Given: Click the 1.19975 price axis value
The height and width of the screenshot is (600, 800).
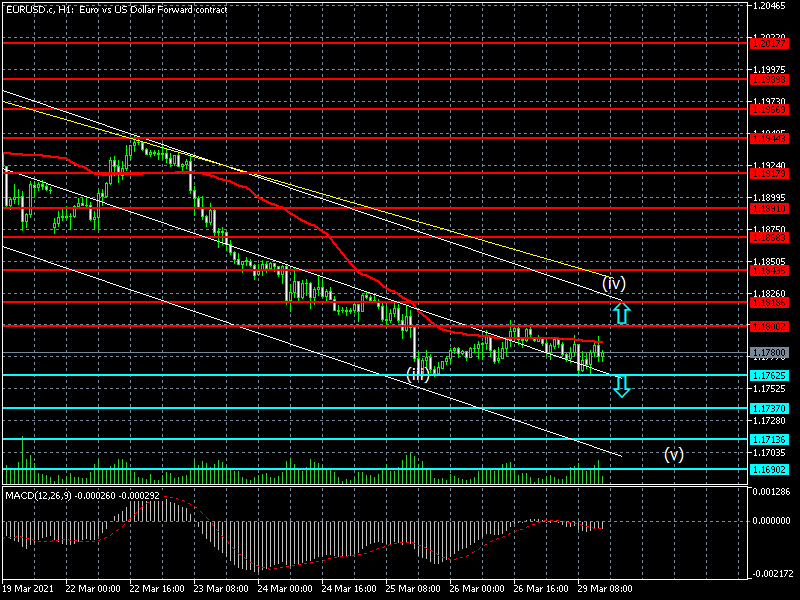Looking at the screenshot, I should point(769,69).
